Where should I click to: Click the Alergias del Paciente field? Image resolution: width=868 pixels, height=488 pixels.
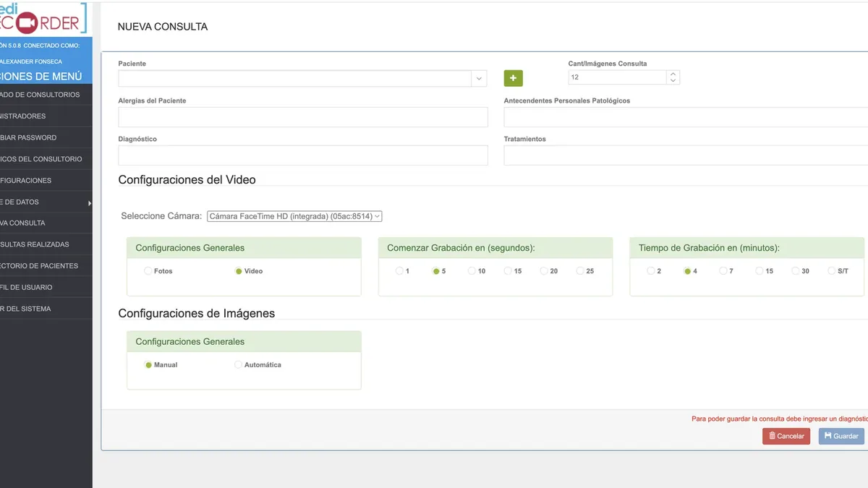[303, 117]
